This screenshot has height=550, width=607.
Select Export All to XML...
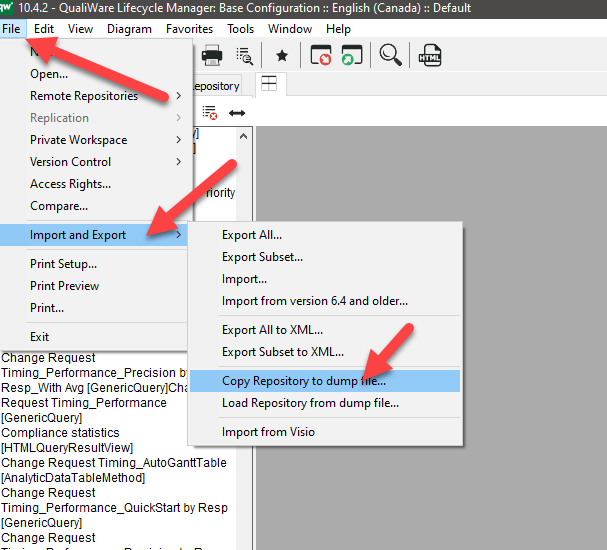[x=325, y=330]
